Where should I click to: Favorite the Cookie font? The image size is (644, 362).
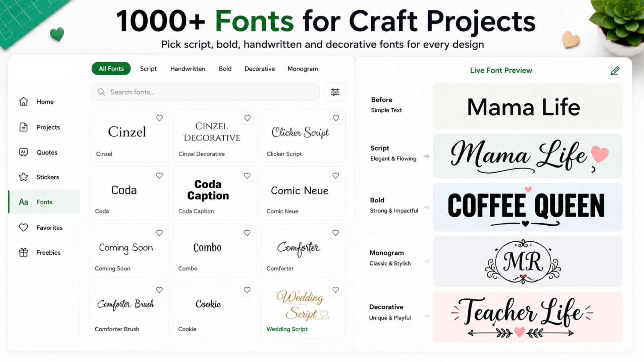click(247, 290)
